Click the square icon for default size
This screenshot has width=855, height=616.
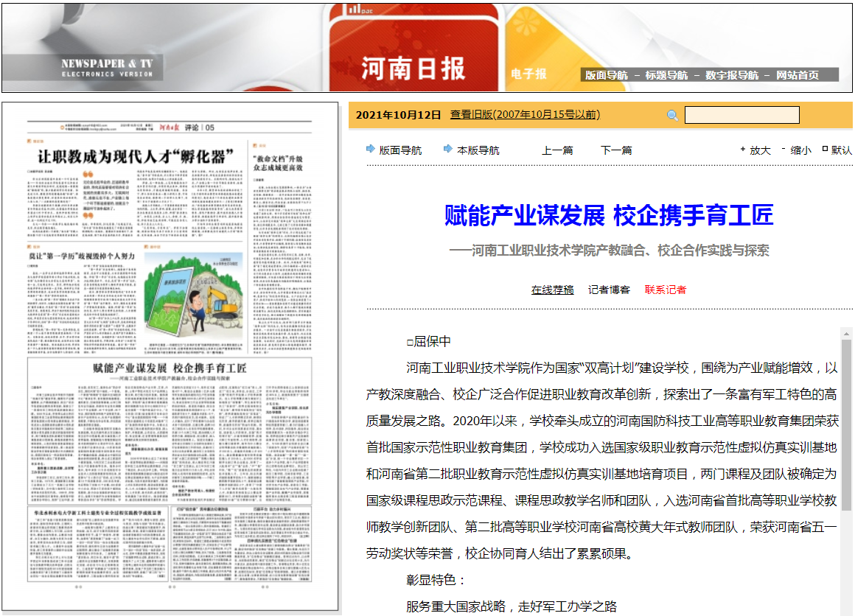(x=825, y=150)
